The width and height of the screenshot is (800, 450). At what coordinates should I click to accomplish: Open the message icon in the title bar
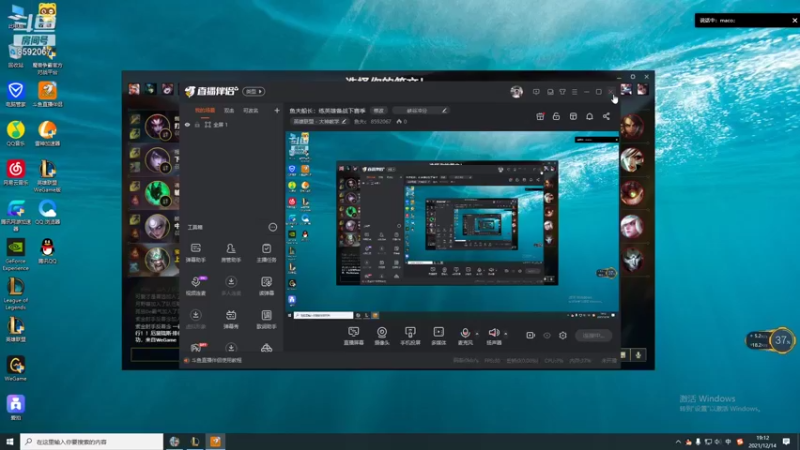pos(536,92)
